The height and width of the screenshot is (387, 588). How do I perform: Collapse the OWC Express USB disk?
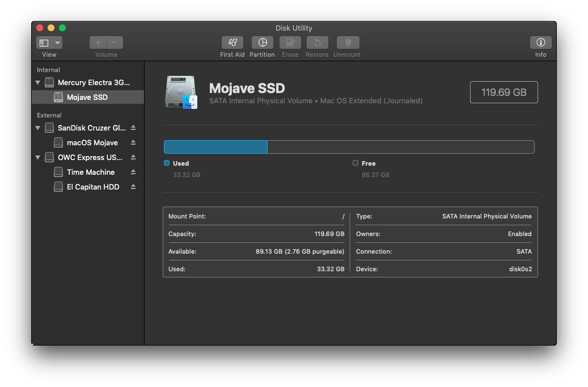pos(38,158)
